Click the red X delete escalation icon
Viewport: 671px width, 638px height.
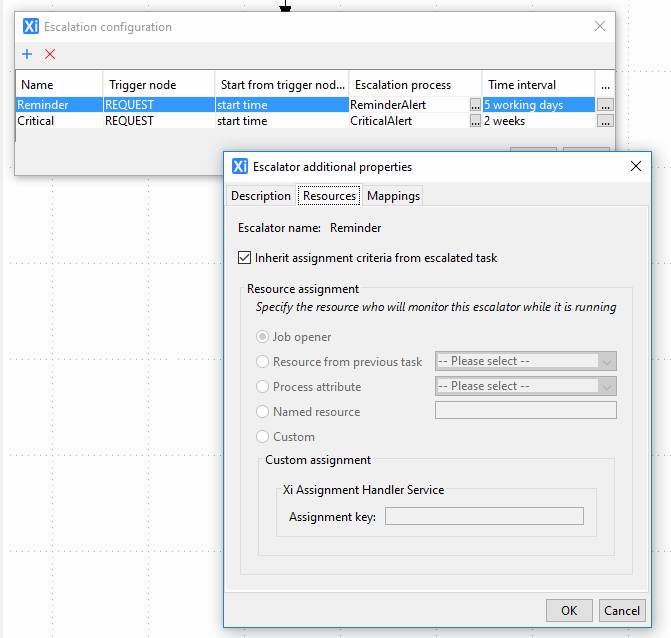click(x=50, y=54)
